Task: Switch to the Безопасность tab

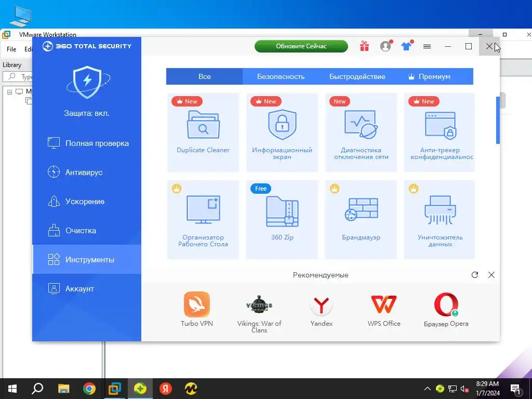Action: coord(281,76)
